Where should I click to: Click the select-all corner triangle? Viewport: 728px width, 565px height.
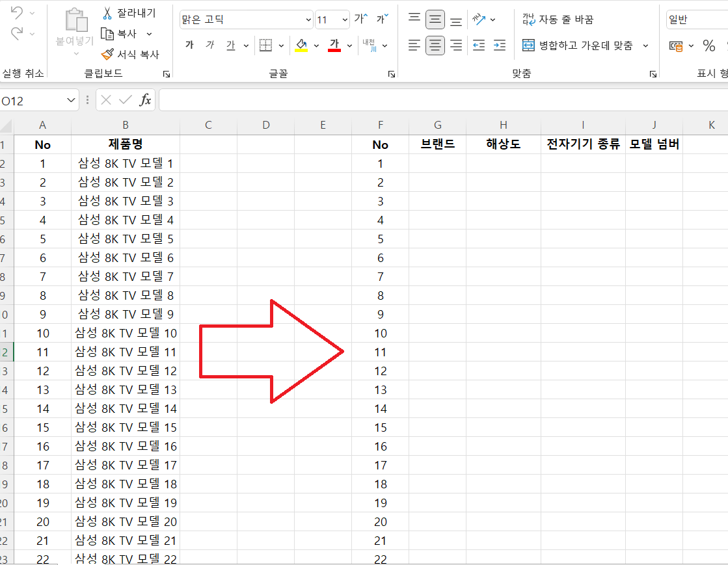click(6, 125)
